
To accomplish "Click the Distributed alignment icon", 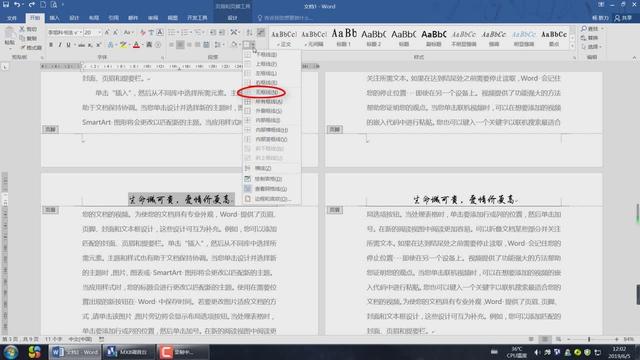I will point(206,45).
